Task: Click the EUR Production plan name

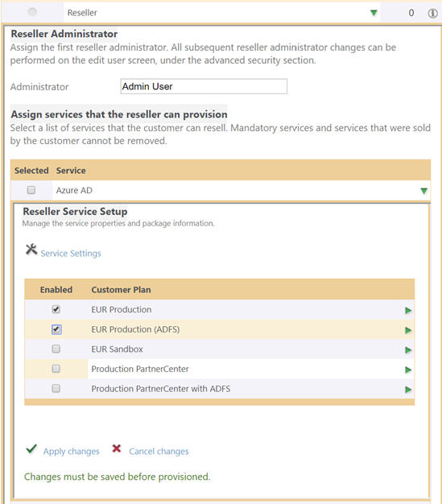Action: 122,309
